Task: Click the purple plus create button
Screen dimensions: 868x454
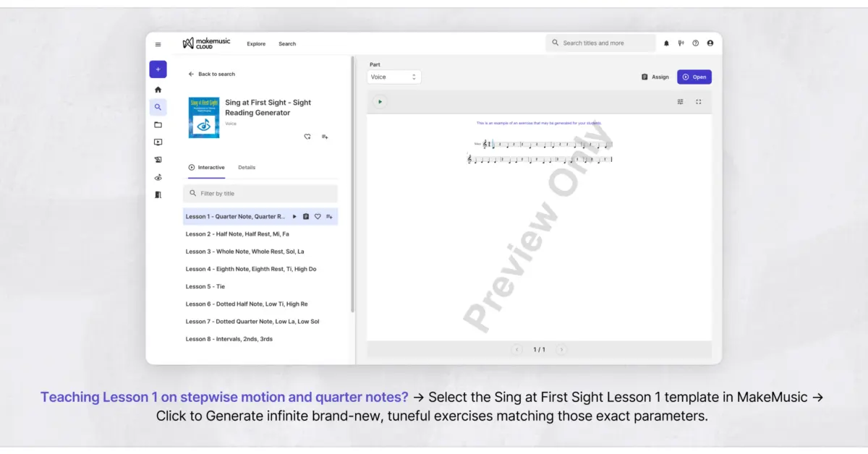Action: tap(158, 69)
